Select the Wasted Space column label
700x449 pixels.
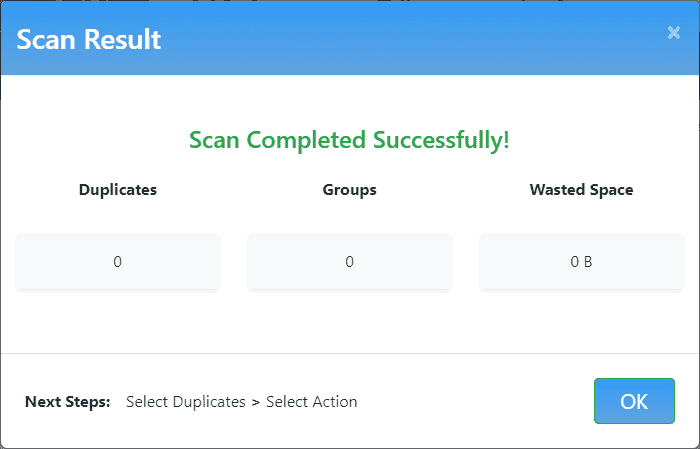[581, 189]
